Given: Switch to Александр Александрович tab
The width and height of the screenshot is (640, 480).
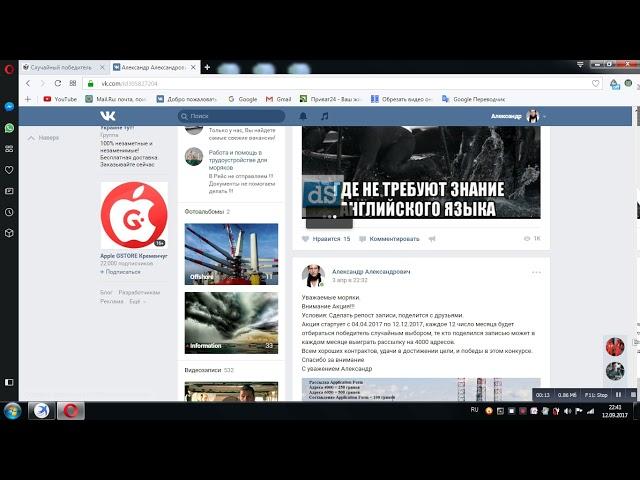Looking at the screenshot, I should tap(155, 67).
